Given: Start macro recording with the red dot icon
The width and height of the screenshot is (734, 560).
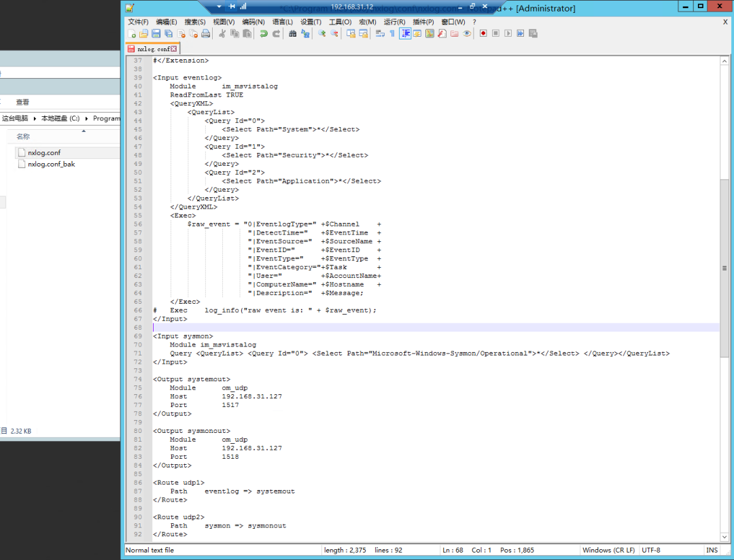Looking at the screenshot, I should point(483,33).
